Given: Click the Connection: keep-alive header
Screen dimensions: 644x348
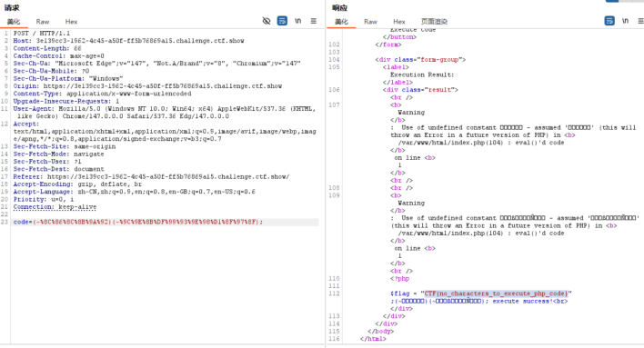Looking at the screenshot, I should 55,207.
